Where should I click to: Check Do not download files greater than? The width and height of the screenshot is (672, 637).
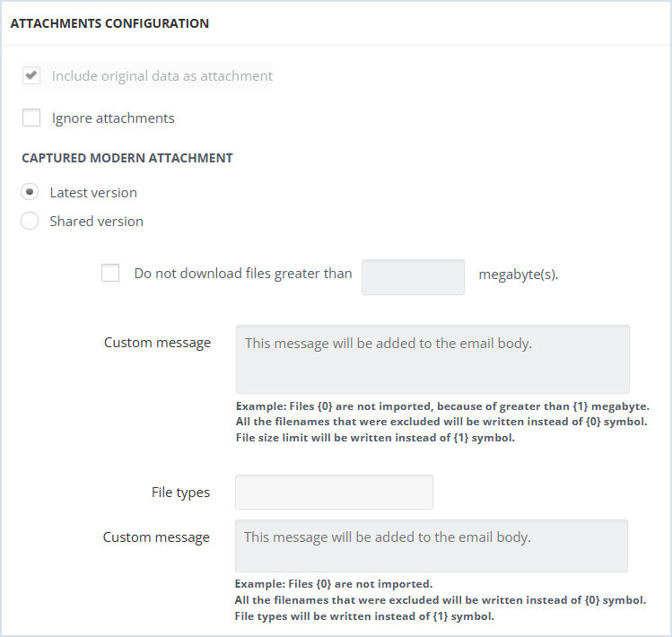[x=110, y=273]
